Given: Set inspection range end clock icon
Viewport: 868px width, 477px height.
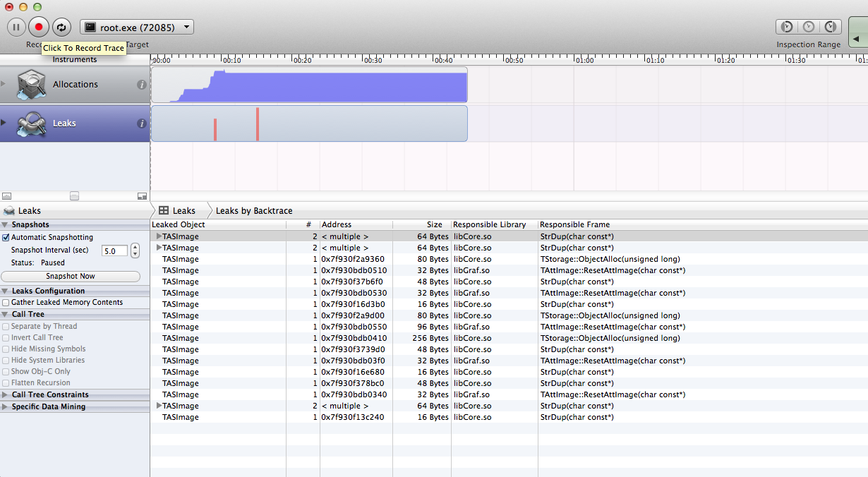Looking at the screenshot, I should [x=831, y=27].
